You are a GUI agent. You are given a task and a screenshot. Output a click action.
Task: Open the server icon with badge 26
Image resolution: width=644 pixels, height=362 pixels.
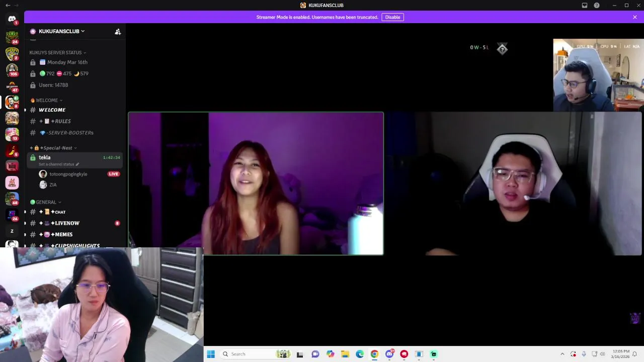(12, 215)
